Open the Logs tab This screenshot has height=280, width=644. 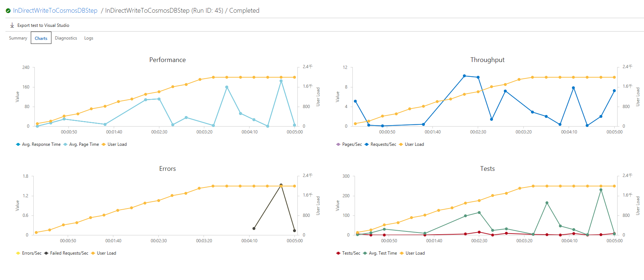[x=88, y=38]
